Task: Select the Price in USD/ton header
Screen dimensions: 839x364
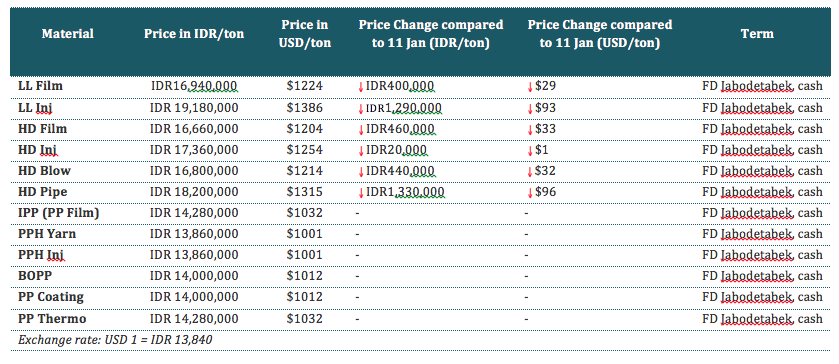Action: click(x=305, y=34)
